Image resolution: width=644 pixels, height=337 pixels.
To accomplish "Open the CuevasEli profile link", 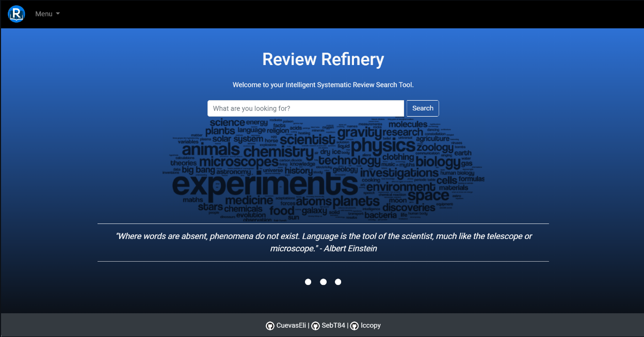I will (x=291, y=325).
